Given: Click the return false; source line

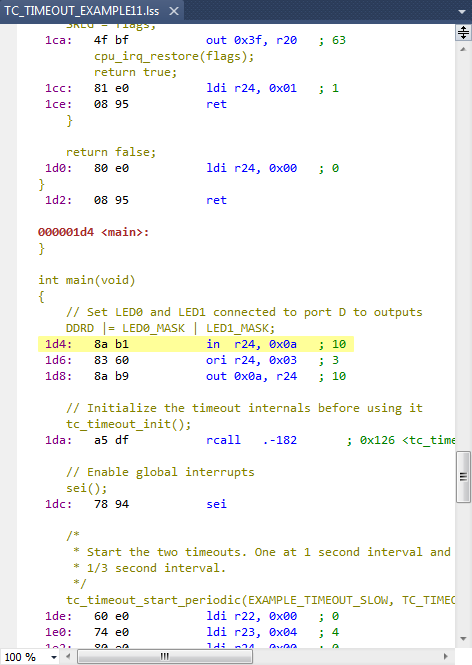Looking at the screenshot, I should tap(111, 152).
